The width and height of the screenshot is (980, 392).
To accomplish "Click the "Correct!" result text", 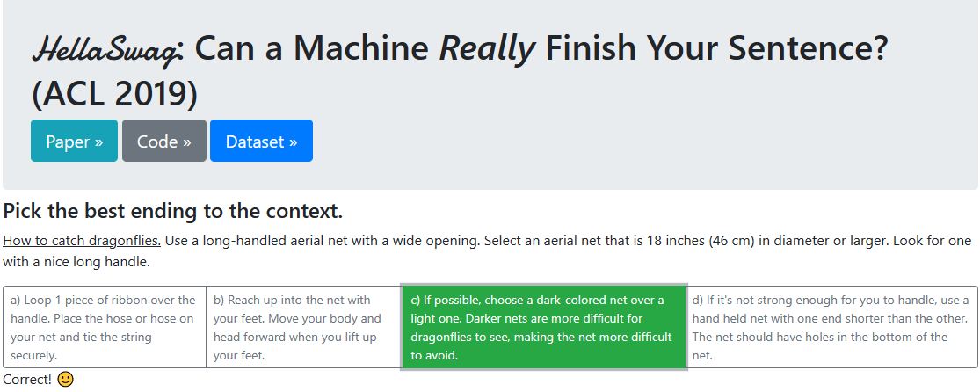I will (27, 380).
